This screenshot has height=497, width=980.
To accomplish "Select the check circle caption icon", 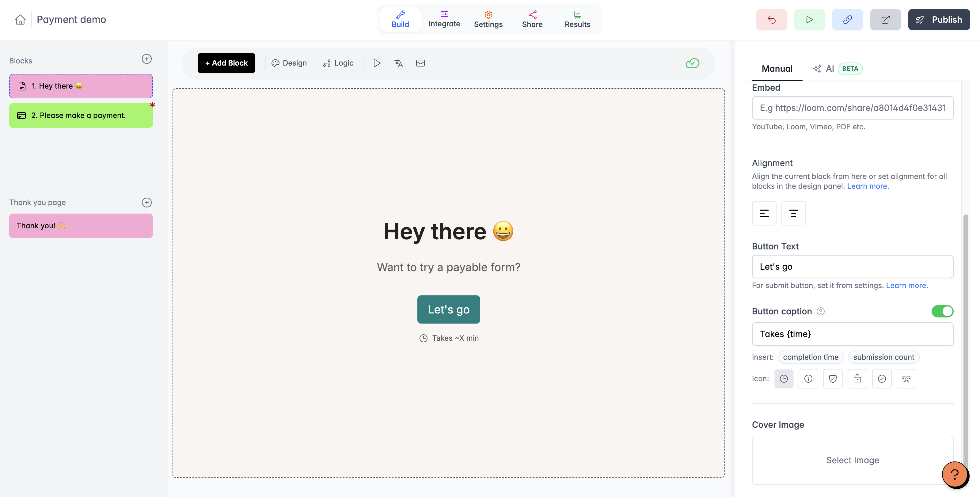I will pos(881,379).
